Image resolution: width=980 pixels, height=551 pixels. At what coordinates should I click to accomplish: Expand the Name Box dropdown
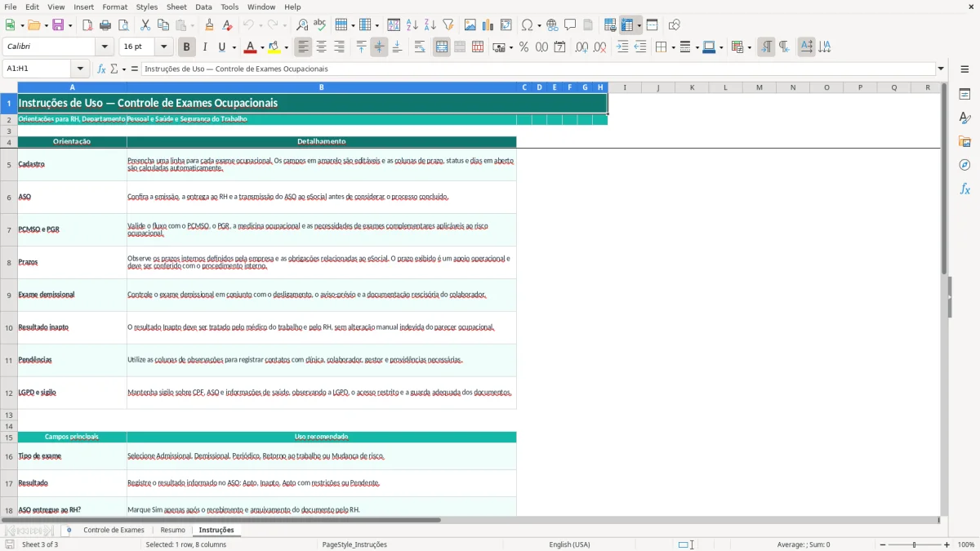(80, 69)
